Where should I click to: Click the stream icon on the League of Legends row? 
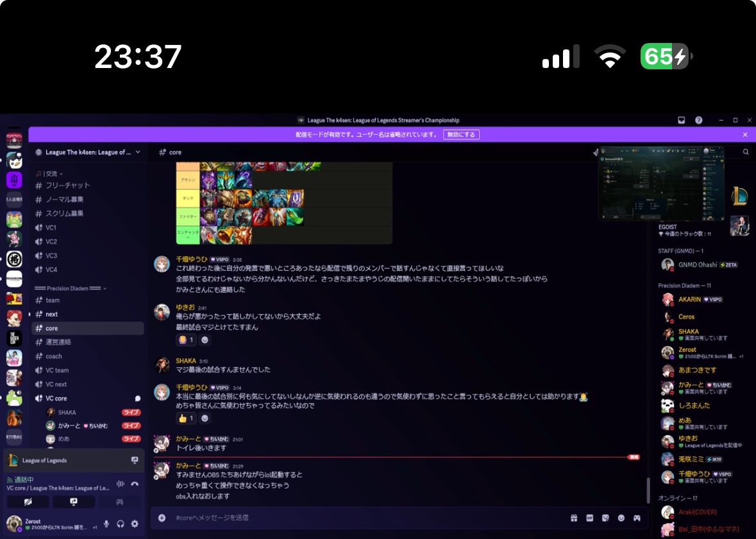click(135, 460)
